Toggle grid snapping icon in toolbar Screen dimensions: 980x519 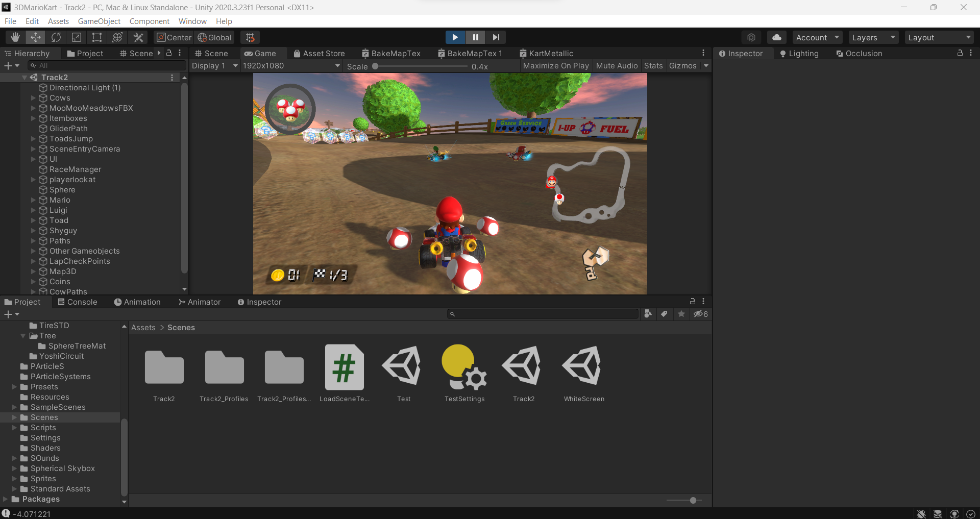[250, 37]
